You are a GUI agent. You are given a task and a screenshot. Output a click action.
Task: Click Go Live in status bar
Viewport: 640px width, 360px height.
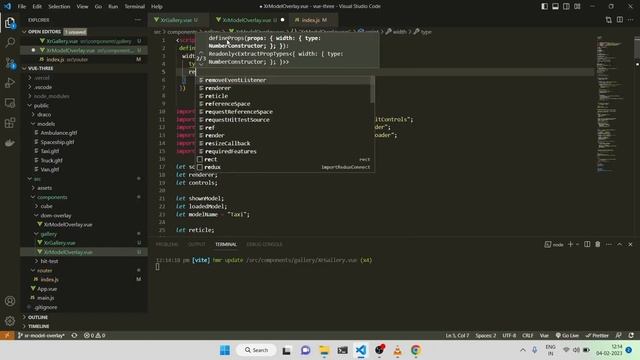(x=567, y=335)
